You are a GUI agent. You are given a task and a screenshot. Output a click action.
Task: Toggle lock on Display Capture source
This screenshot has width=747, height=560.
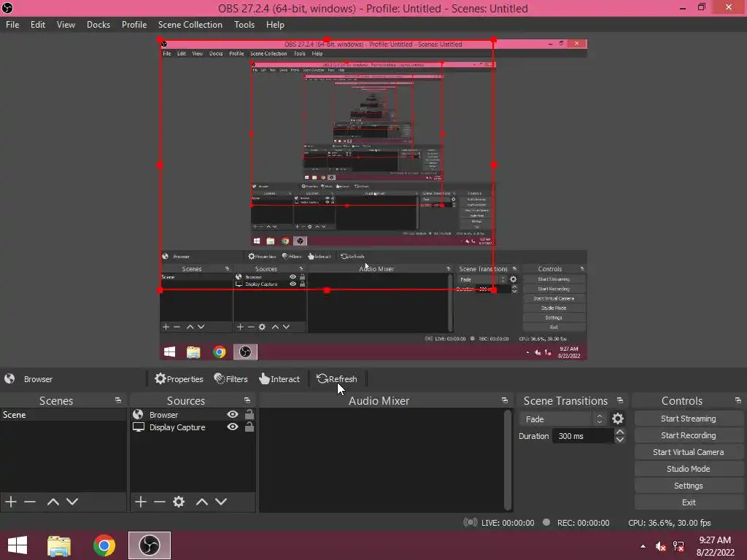pos(249,427)
